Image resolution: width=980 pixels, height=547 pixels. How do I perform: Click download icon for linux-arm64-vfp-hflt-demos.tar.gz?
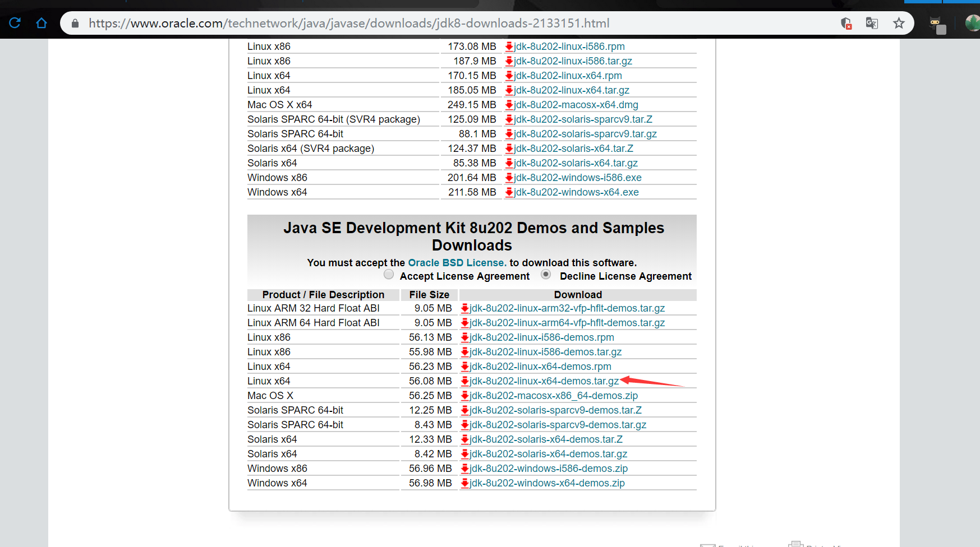coord(465,323)
